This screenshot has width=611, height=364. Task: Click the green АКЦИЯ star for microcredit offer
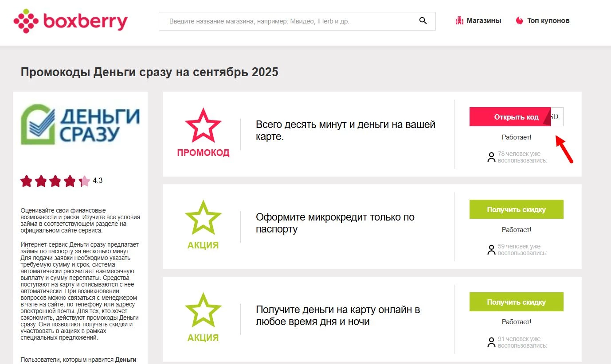203,218
